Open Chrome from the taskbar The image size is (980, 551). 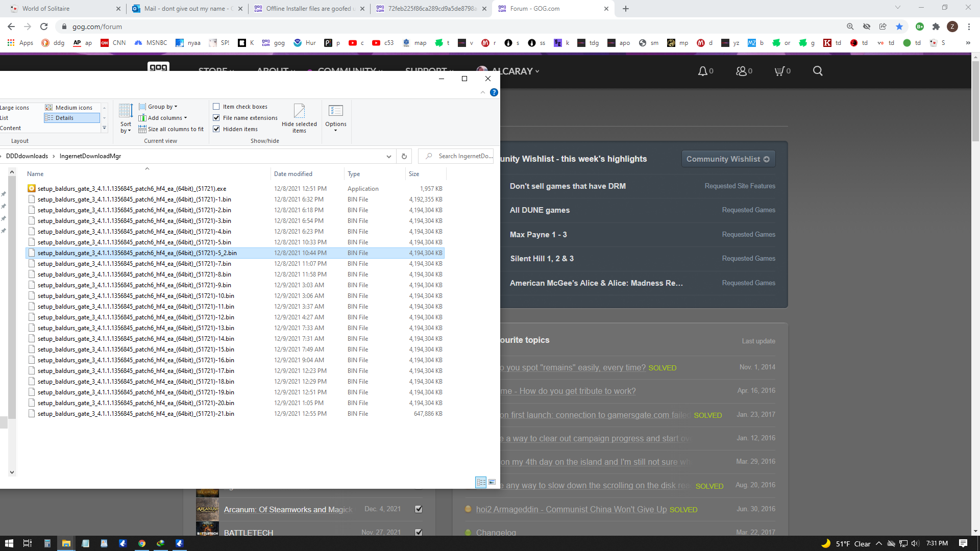(141, 543)
